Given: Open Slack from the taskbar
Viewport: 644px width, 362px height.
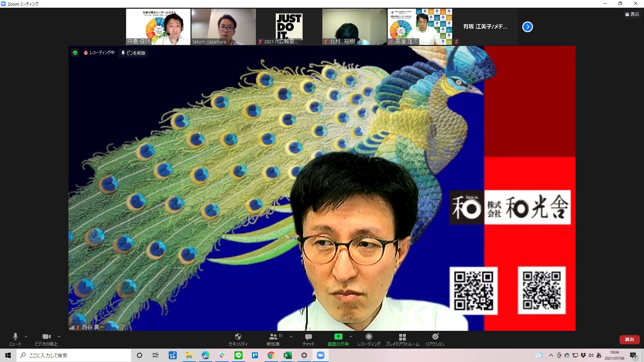Looking at the screenshot, I should (222, 355).
